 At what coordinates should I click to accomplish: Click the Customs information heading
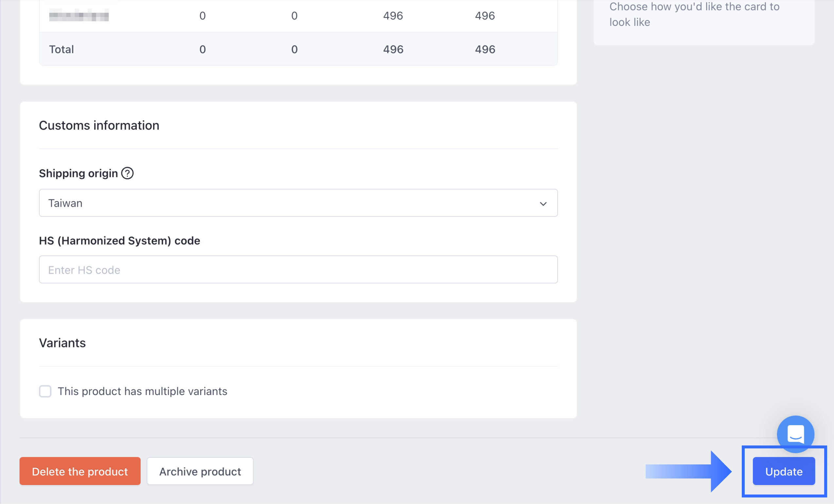click(99, 126)
